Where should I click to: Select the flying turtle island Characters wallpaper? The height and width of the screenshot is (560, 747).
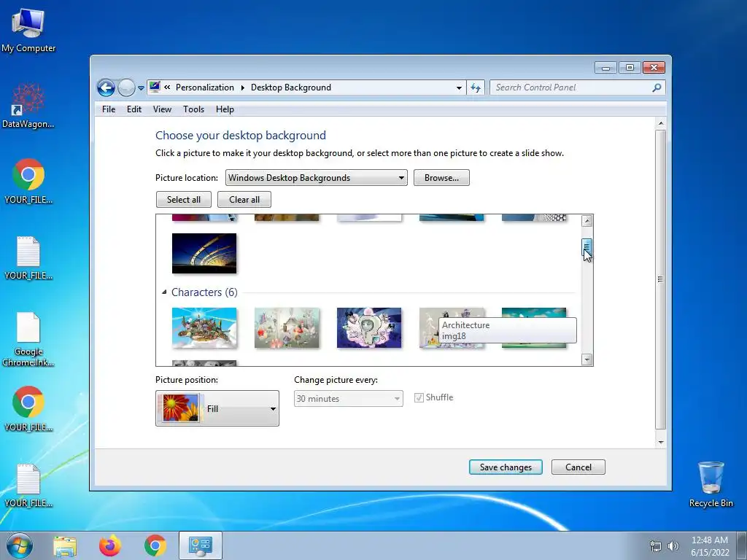(204, 328)
